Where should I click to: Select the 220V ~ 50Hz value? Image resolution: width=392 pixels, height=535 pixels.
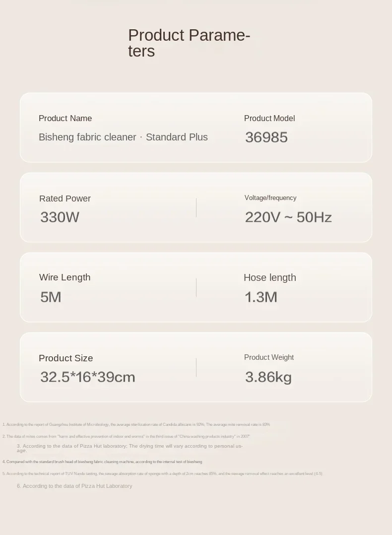tap(288, 217)
